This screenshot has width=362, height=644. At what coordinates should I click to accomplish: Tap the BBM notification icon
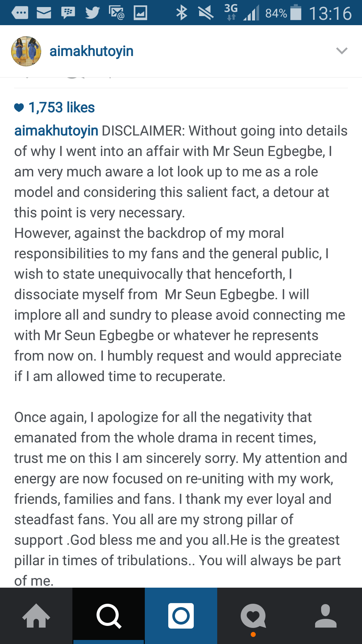coord(68,13)
